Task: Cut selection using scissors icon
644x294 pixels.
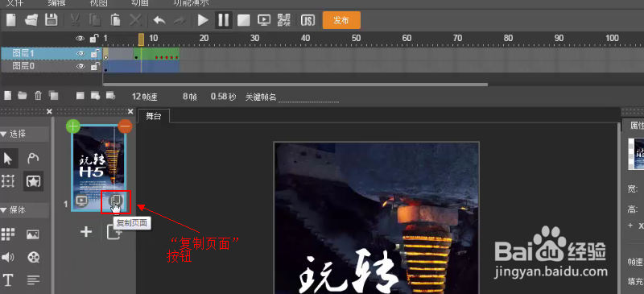Action: tap(75, 20)
